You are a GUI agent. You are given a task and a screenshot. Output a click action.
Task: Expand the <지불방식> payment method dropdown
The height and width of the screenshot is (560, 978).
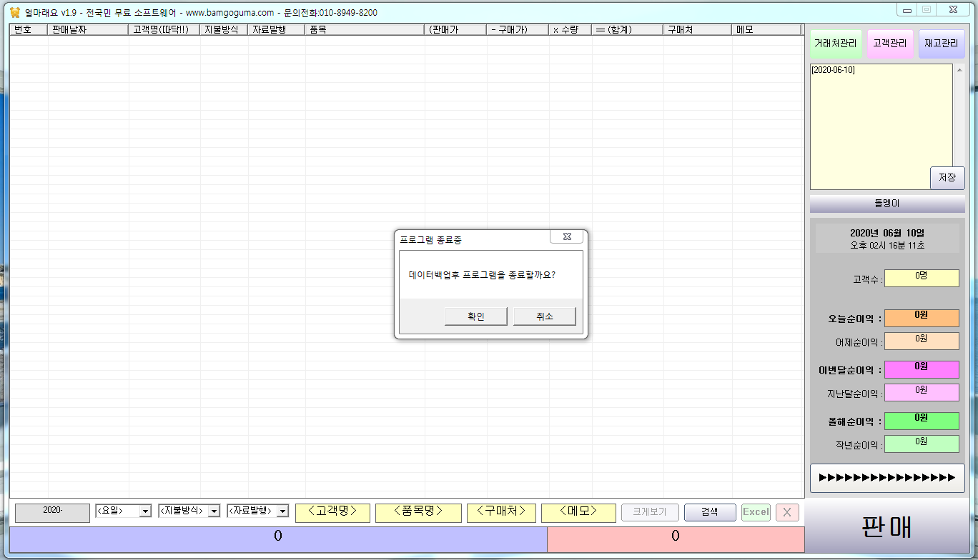coord(214,511)
